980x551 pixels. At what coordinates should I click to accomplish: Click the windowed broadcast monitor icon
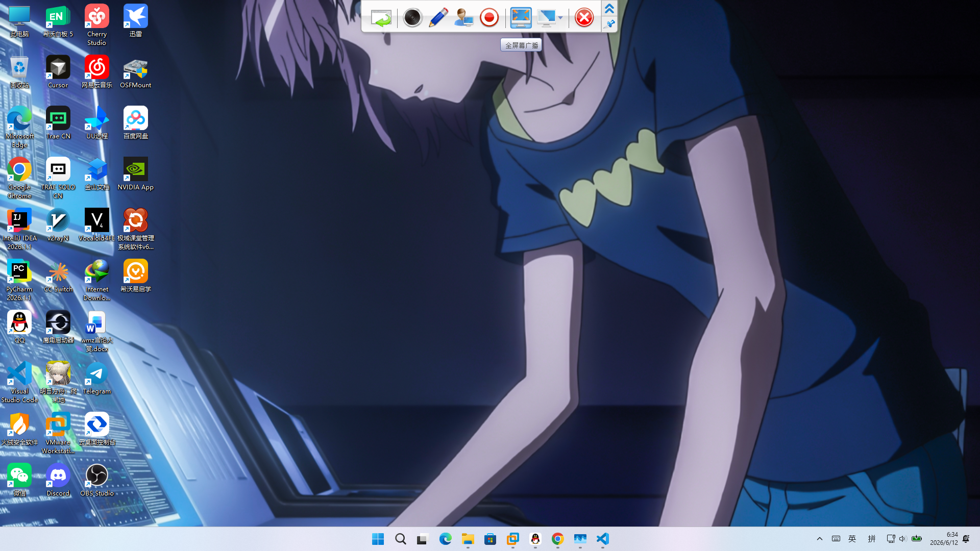(546, 18)
